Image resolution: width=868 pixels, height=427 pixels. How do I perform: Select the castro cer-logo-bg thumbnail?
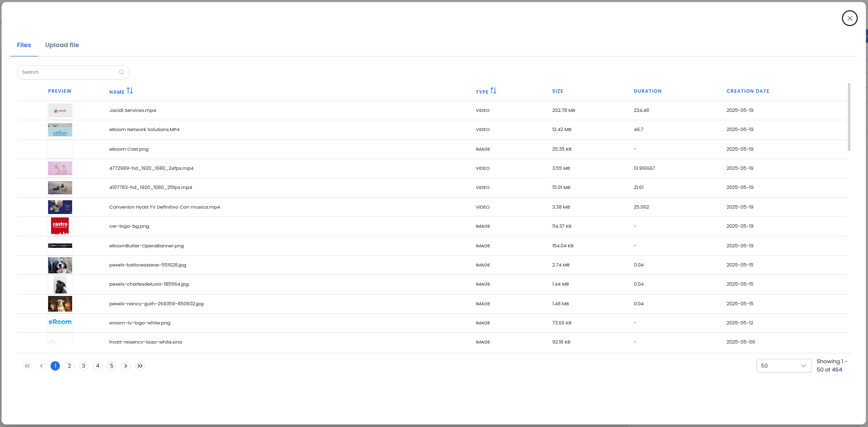point(60,226)
